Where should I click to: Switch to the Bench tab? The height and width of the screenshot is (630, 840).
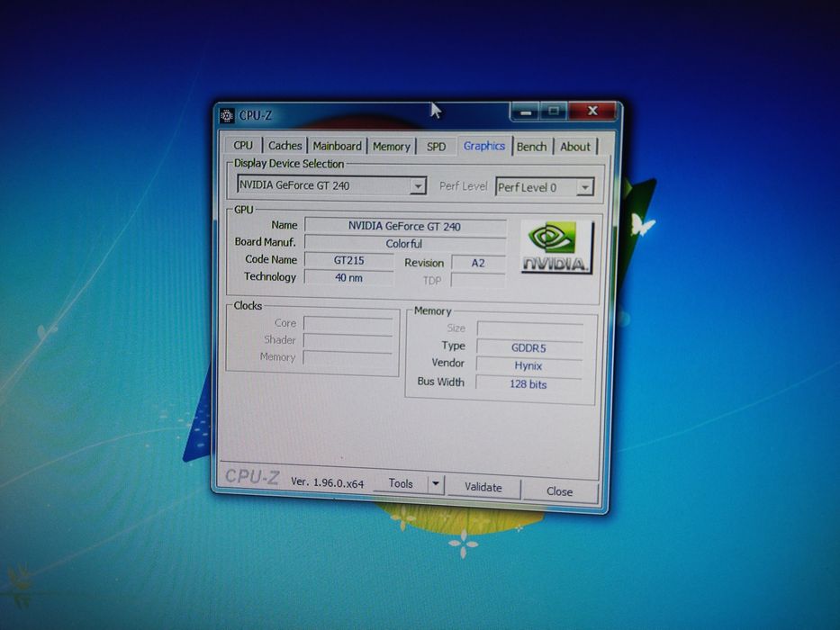[531, 147]
